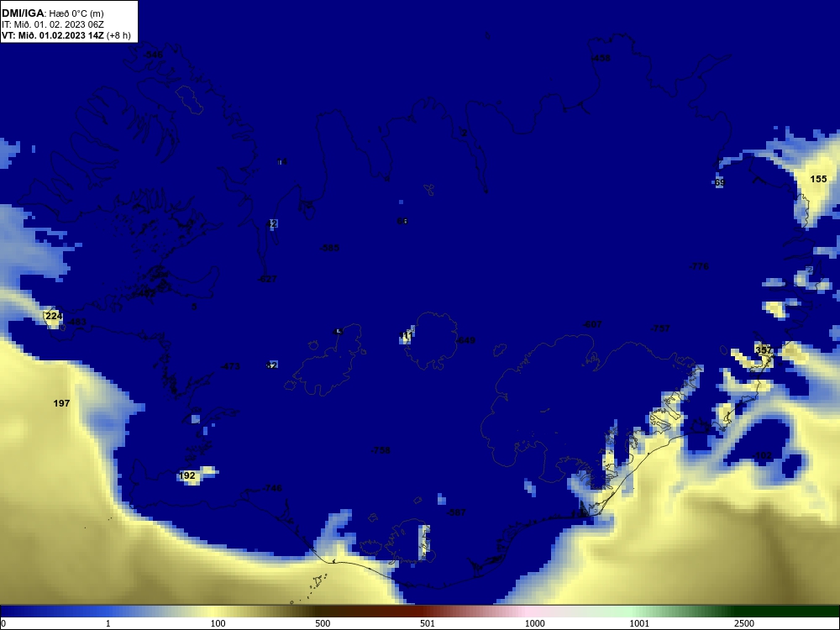Click the value 69 on the east coast
840x630 pixels.
pos(720,182)
